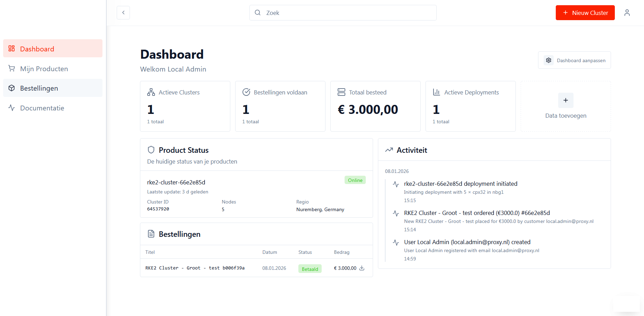
Task: Select the Bestellingen section heading in main panel
Action: [x=179, y=234]
